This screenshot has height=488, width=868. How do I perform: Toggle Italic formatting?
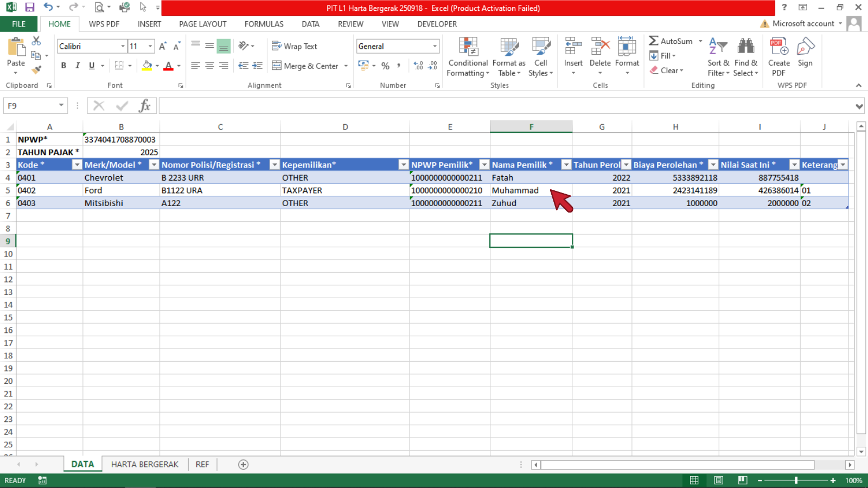78,66
